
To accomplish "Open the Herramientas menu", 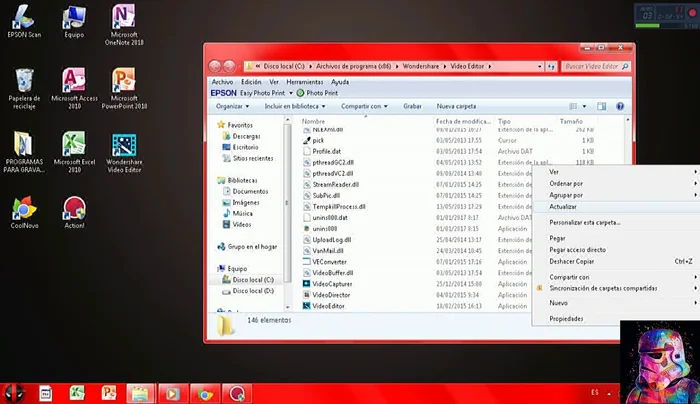I will [303, 82].
